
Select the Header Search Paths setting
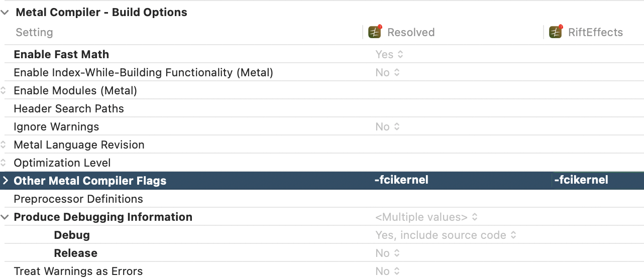69,108
